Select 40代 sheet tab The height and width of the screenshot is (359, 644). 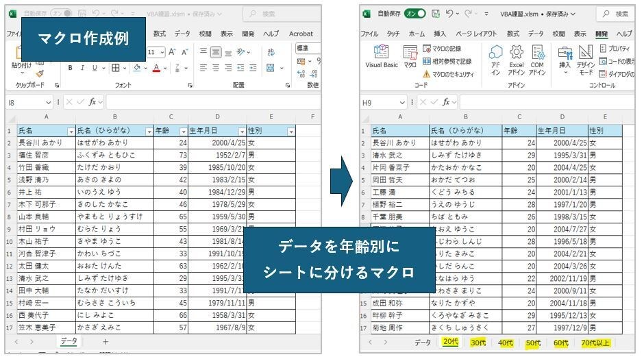tap(506, 343)
